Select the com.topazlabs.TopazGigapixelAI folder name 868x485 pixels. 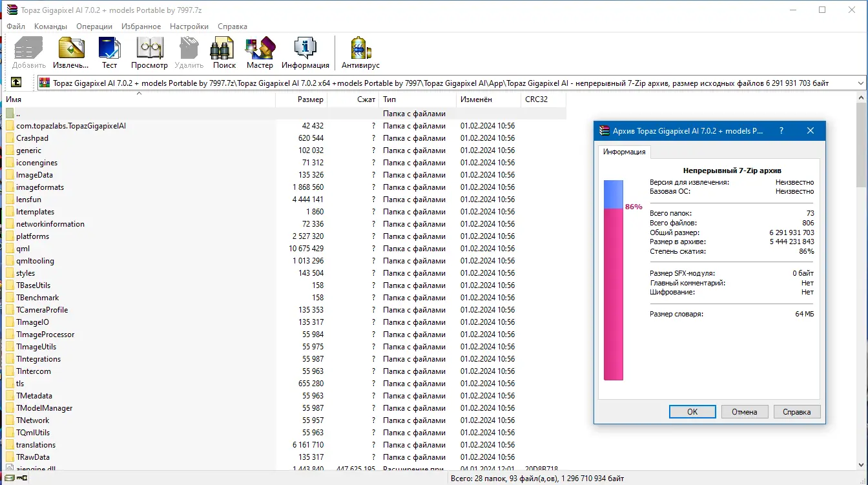point(71,126)
